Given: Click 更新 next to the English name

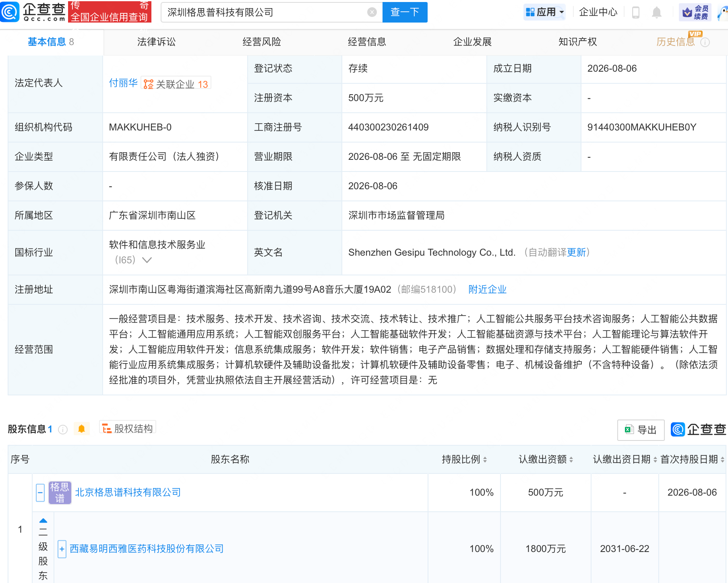Looking at the screenshot, I should [576, 252].
